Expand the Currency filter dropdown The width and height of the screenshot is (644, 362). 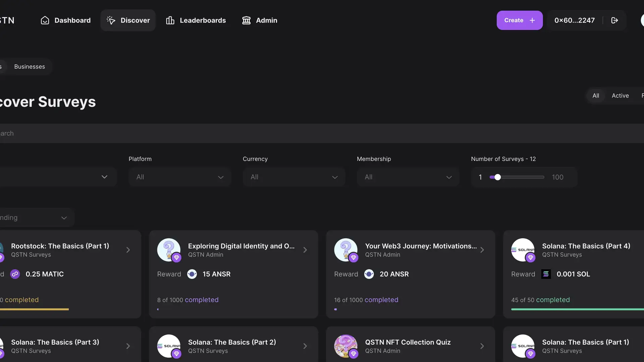[x=294, y=177]
